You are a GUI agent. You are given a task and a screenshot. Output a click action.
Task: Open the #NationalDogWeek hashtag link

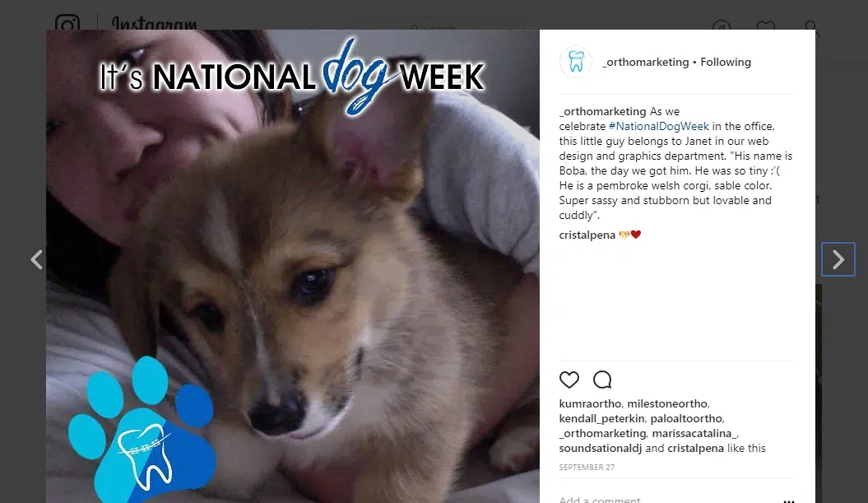click(658, 126)
